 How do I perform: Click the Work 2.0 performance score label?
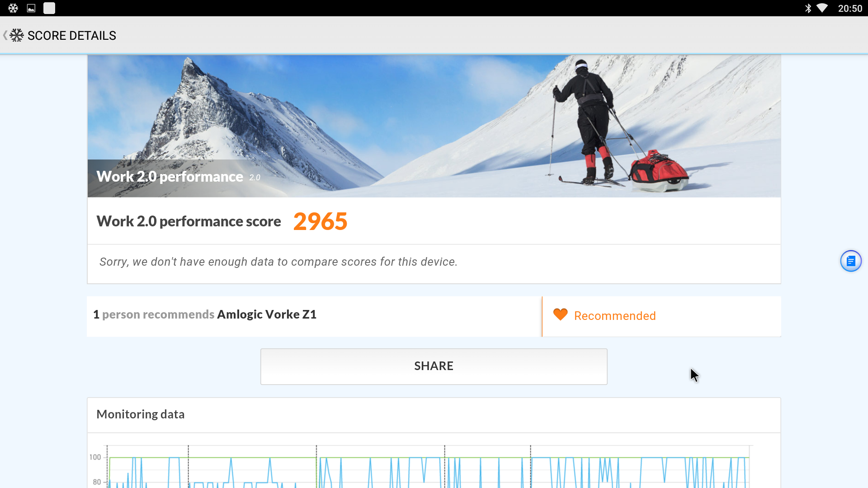pos(189,221)
